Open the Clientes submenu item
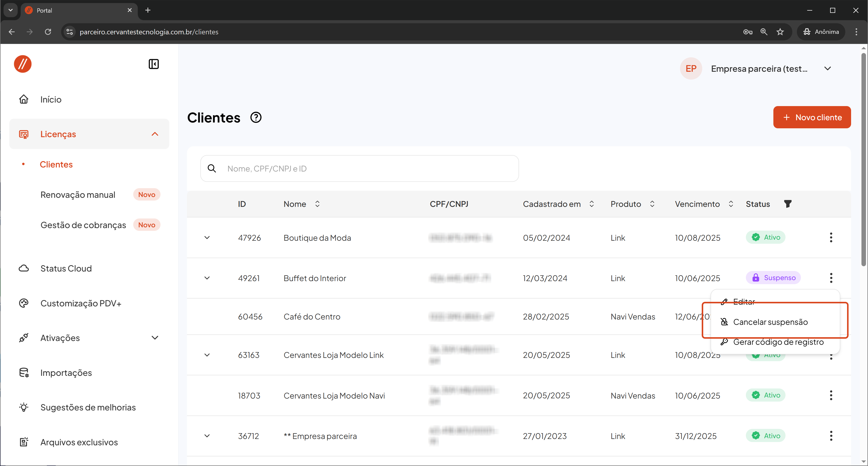868x466 pixels. click(56, 164)
